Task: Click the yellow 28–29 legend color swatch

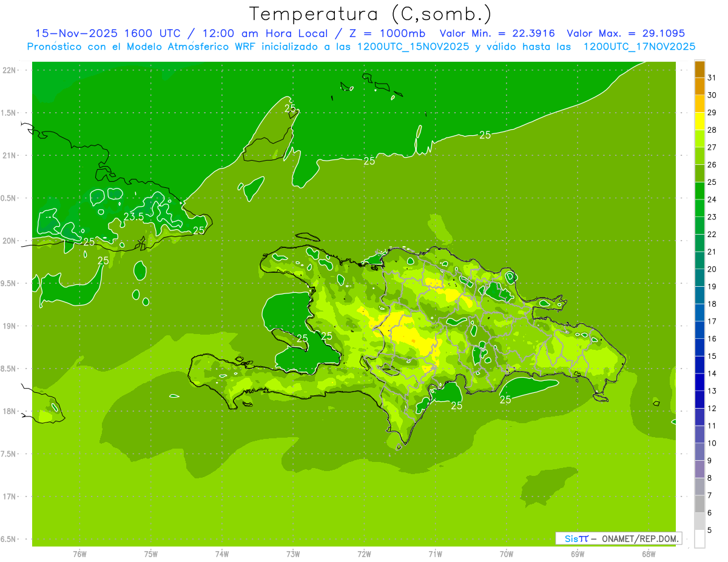Action: [x=699, y=121]
